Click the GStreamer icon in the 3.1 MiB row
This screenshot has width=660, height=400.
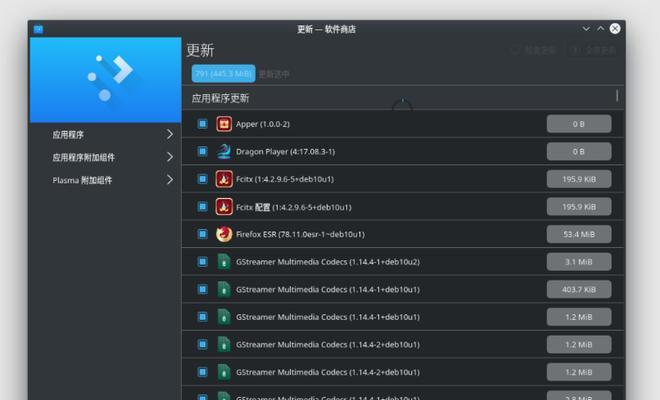point(224,262)
